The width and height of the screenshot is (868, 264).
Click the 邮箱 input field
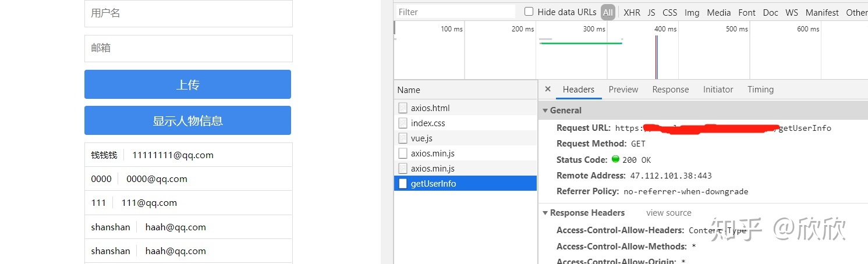(x=189, y=48)
